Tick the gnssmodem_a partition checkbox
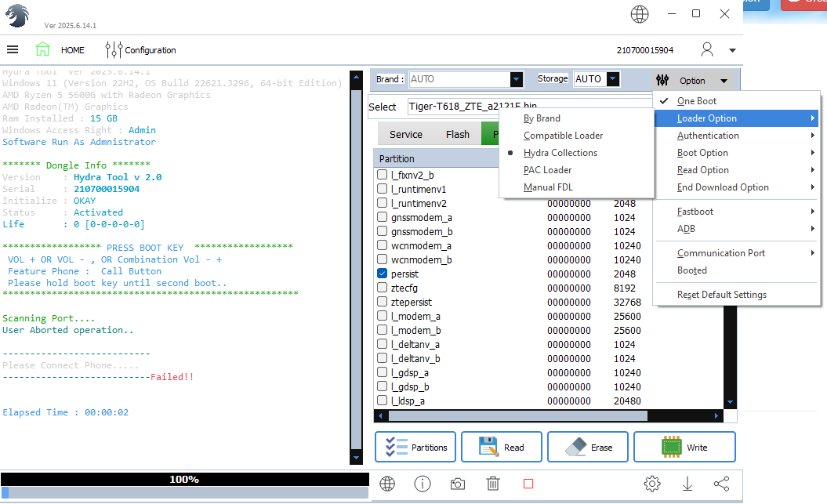This screenshot has height=504, width=827. 383,217
